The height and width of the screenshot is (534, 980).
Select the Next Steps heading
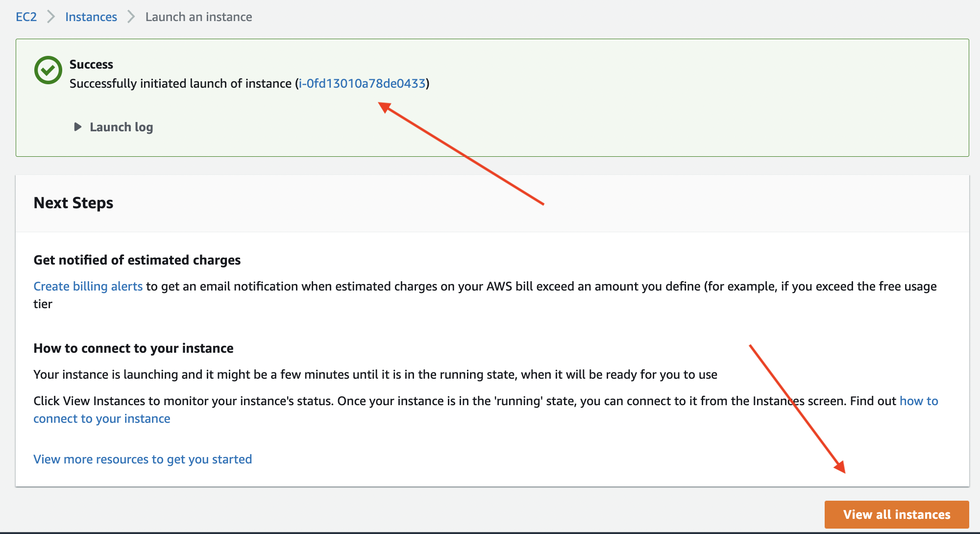(x=73, y=203)
